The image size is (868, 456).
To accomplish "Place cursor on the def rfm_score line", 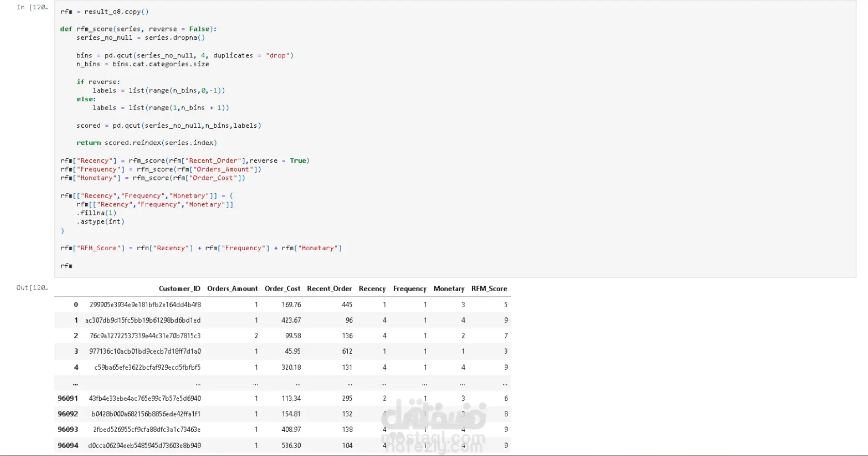I will tap(138, 29).
